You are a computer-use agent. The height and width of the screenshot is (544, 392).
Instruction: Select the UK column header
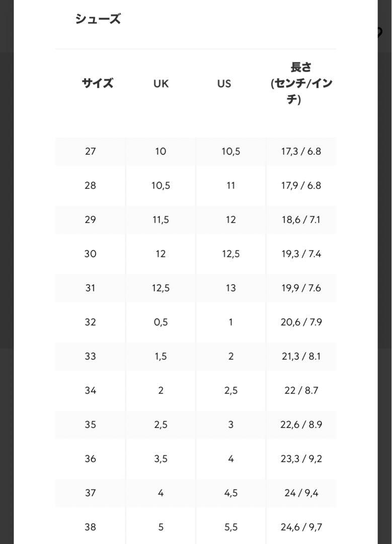coord(161,84)
